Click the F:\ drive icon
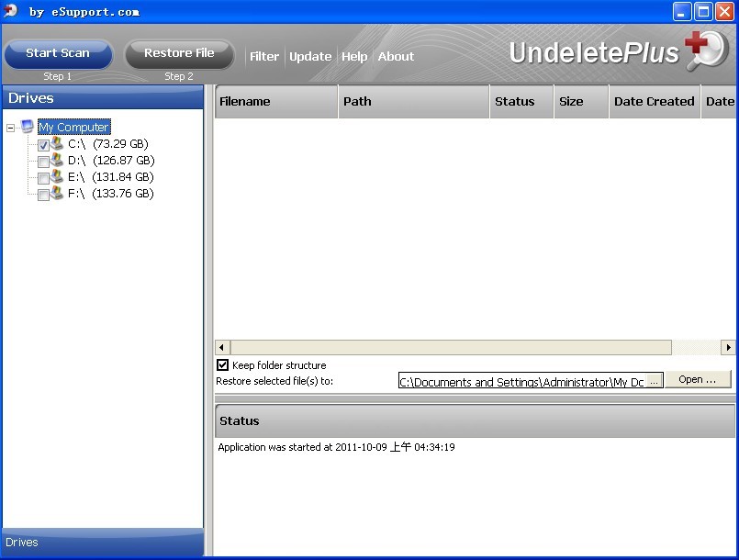Screen dimensions: 739x560 tap(57, 194)
